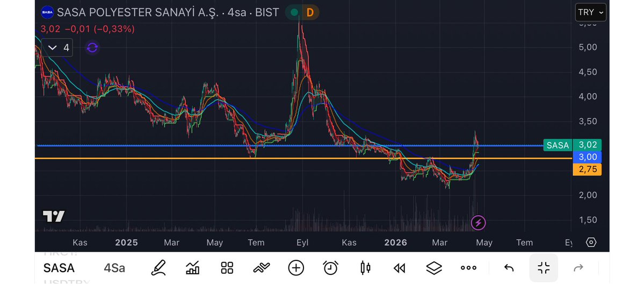Exit fullscreen with the collapse arrows button

pyautogui.click(x=544, y=268)
